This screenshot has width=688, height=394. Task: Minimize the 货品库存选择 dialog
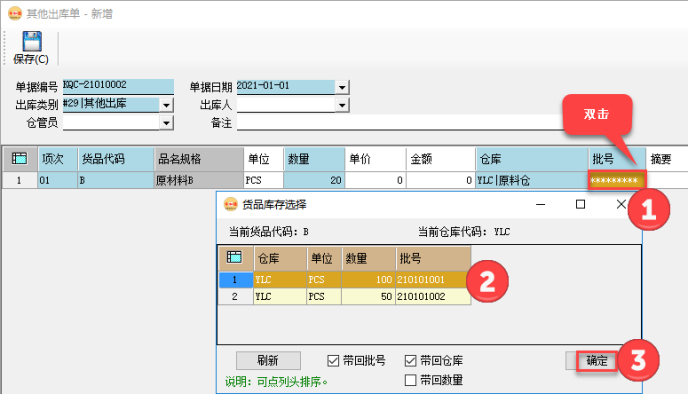[541, 204]
